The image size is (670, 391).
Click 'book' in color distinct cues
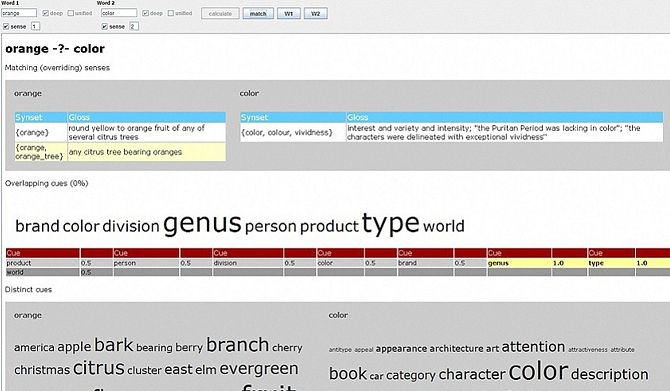[348, 374]
